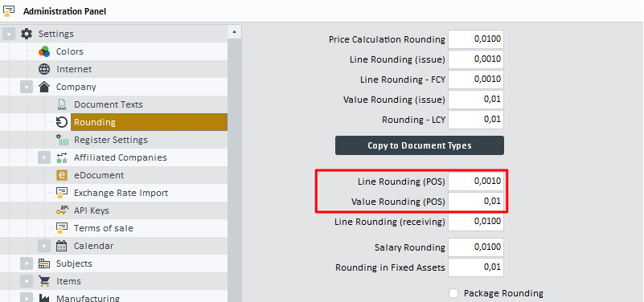The height and width of the screenshot is (302, 644).
Task: Select Exchange Rate Import in tree
Action: click(121, 193)
